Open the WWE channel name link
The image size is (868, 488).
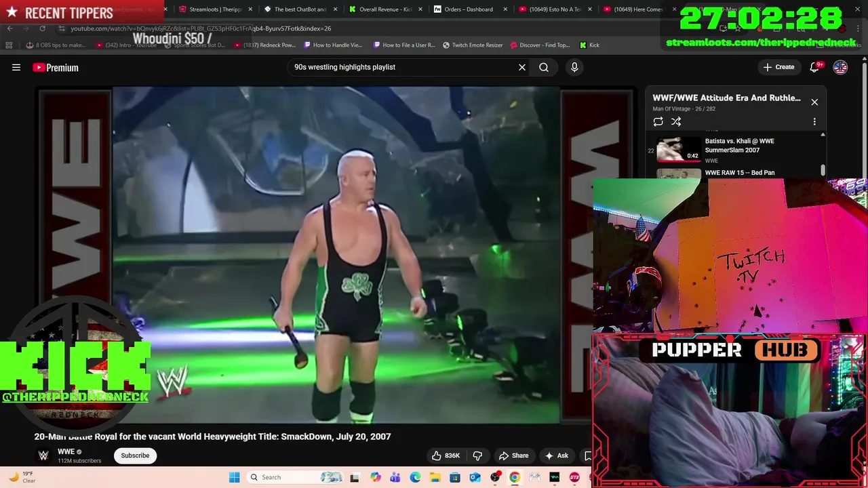tap(66, 452)
